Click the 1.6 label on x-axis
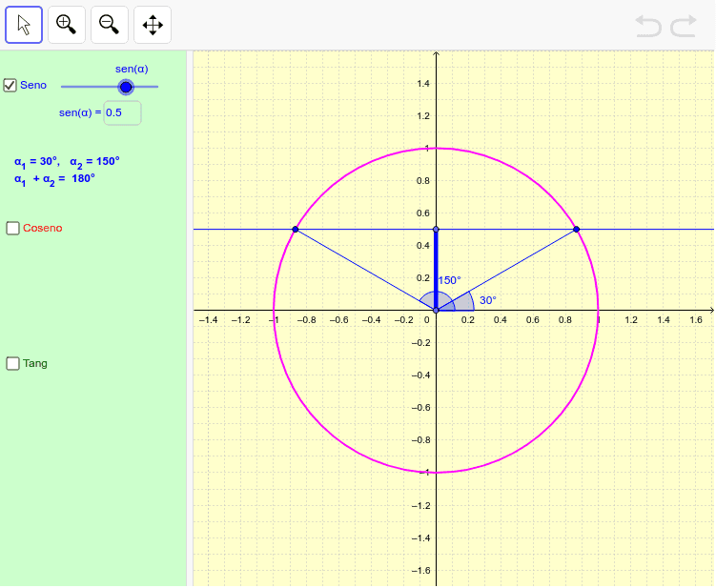 pos(696,320)
